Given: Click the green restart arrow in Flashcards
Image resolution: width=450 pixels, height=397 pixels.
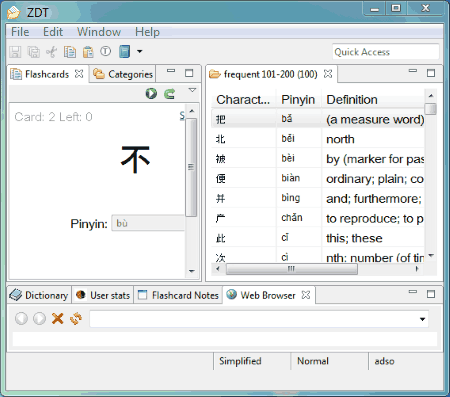Looking at the screenshot, I should pos(170,94).
